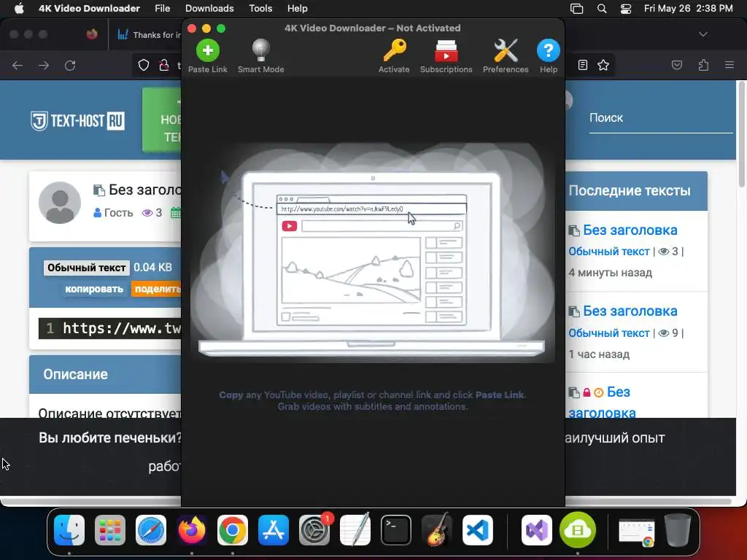
Task: Open Subscriptions in 4K Video Downloader
Action: click(446, 50)
